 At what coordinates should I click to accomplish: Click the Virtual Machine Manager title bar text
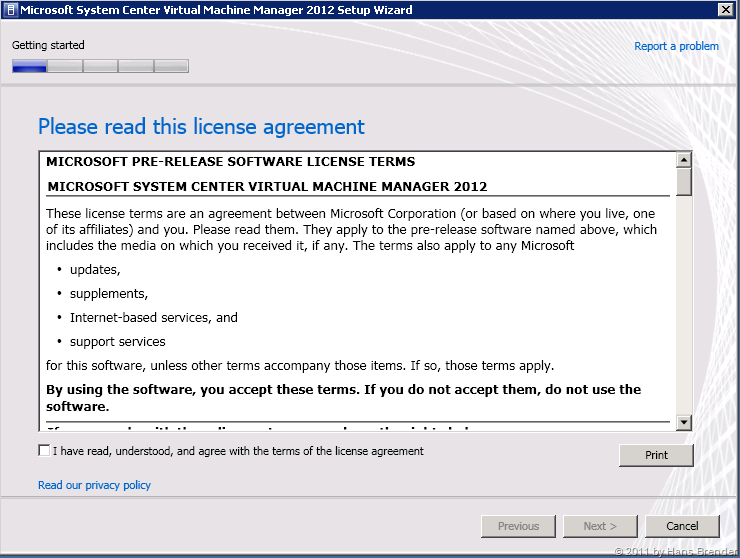[x=215, y=10]
